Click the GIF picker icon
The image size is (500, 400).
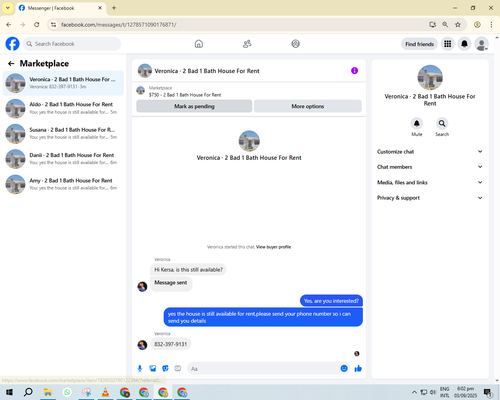pyautogui.click(x=178, y=368)
